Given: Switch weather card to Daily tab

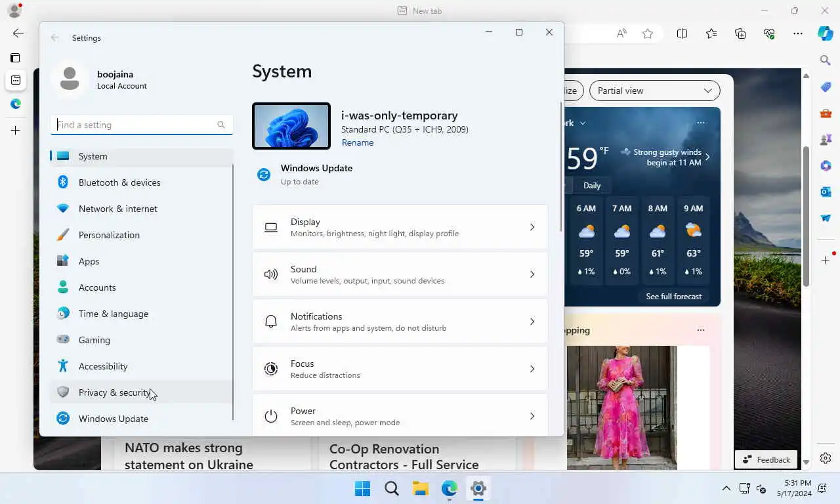Looking at the screenshot, I should [x=592, y=186].
